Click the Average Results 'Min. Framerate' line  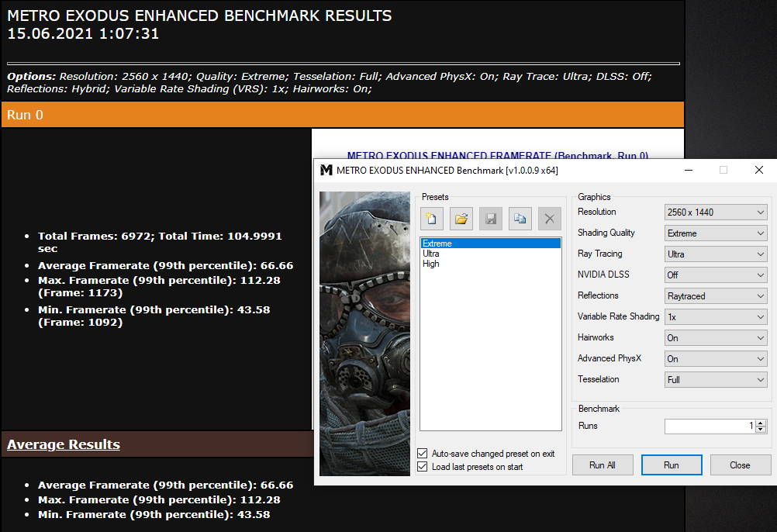click(x=154, y=515)
